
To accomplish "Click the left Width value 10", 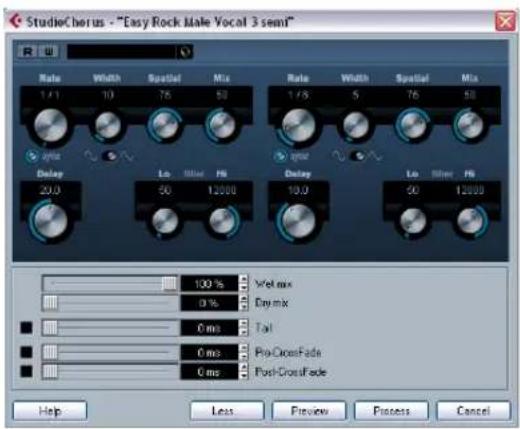I will click(x=108, y=96).
